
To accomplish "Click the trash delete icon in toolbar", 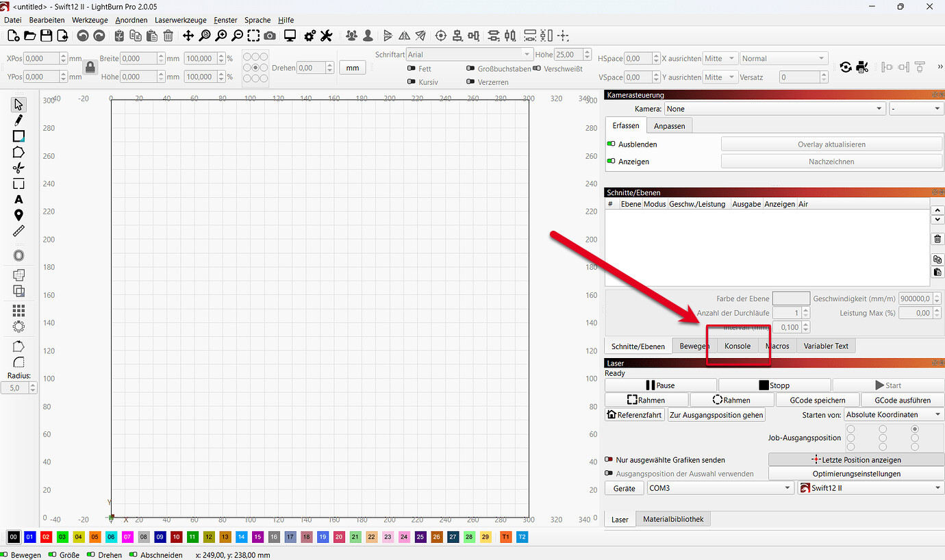I will (x=168, y=36).
